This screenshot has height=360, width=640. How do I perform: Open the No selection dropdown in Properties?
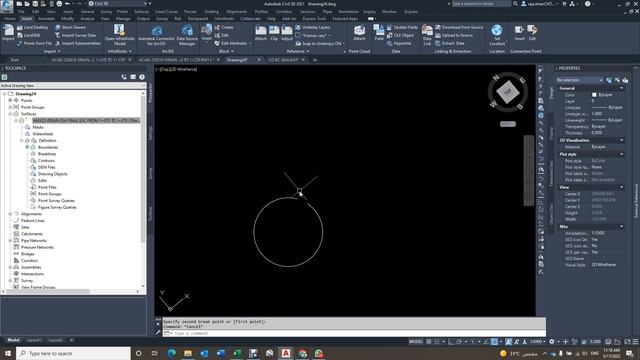coord(580,80)
